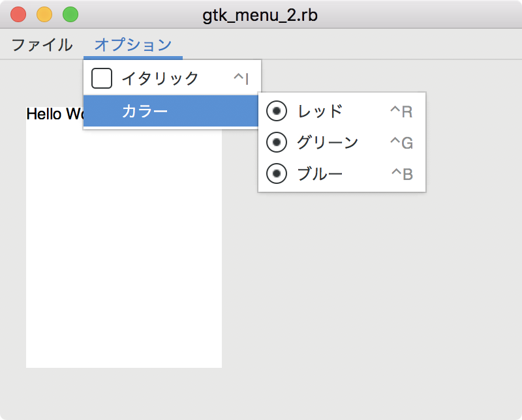Click the ^I shortcut label next to イタリック

[241, 78]
